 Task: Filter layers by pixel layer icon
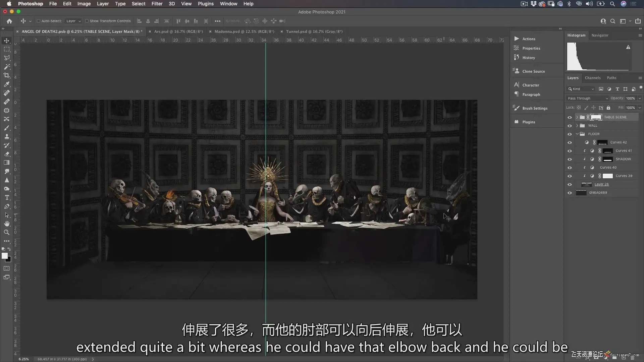pyautogui.click(x=601, y=89)
